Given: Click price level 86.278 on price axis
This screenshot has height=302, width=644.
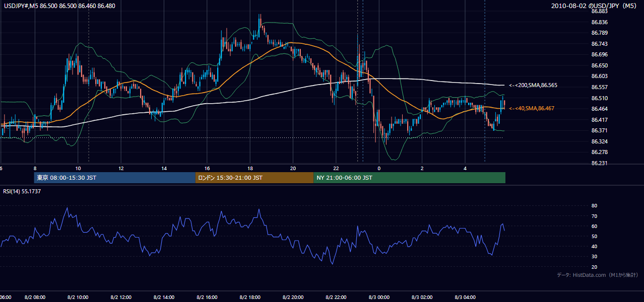Looking at the screenshot, I should coord(599,152).
